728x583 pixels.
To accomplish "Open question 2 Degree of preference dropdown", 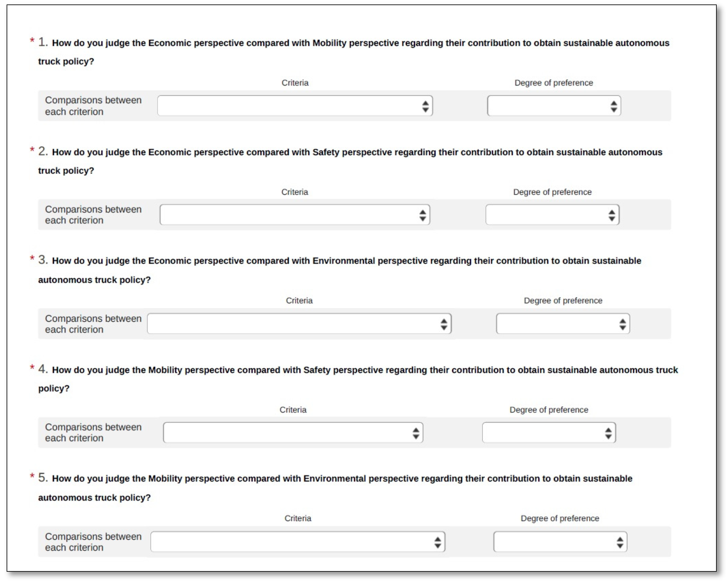I will (x=552, y=215).
